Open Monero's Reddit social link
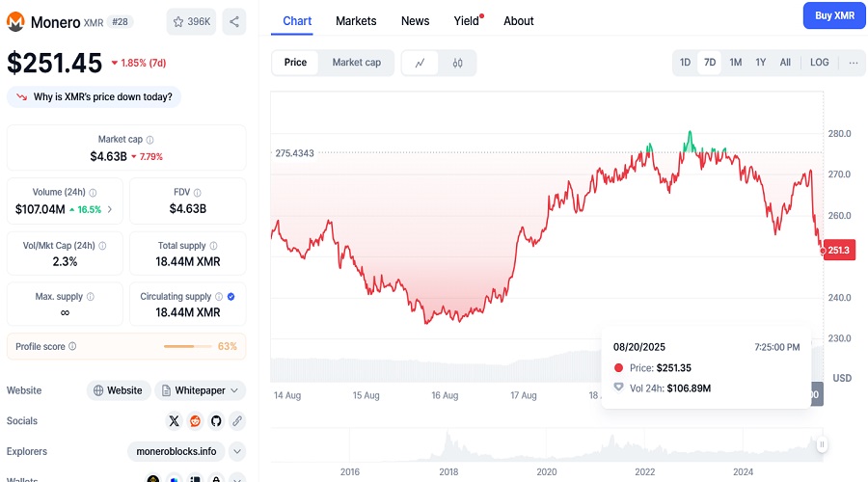This screenshot has width=868, height=482. pos(195,421)
